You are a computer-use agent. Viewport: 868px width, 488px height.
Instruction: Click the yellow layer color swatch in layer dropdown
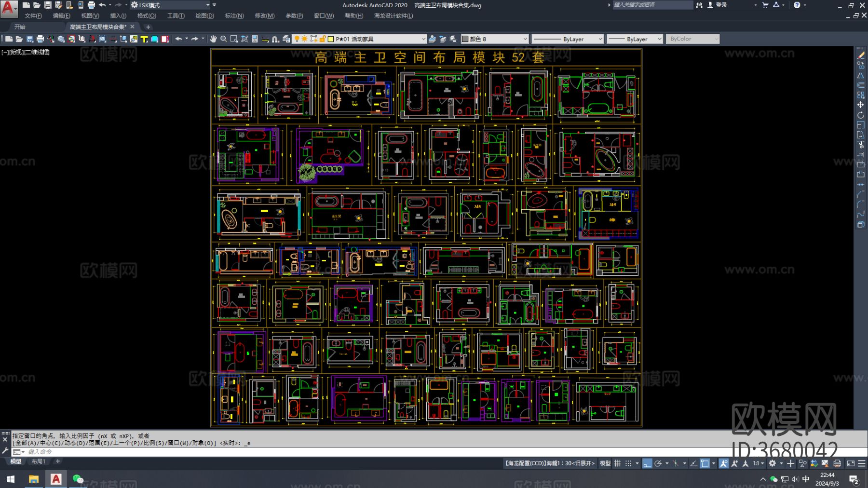tap(331, 39)
